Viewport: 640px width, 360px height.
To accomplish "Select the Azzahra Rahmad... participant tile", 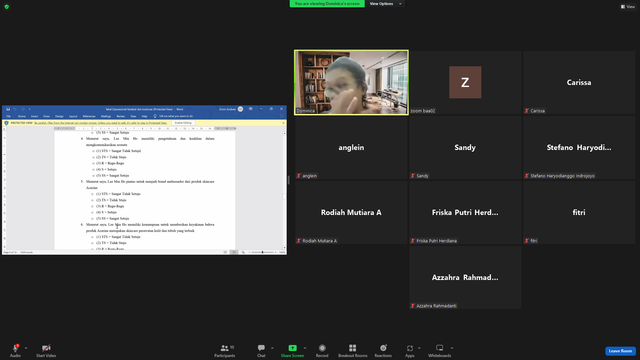I will tap(465, 277).
